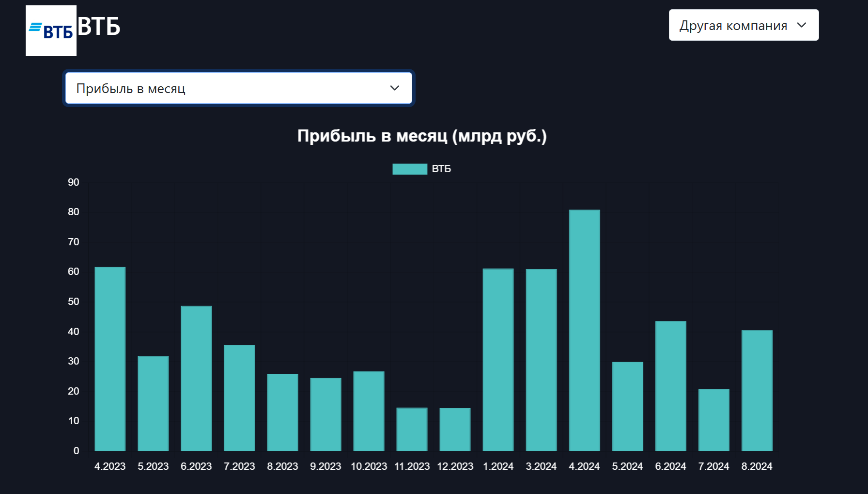868x494 pixels.
Task: Click the x-axis label 7.2024
Action: (x=713, y=466)
